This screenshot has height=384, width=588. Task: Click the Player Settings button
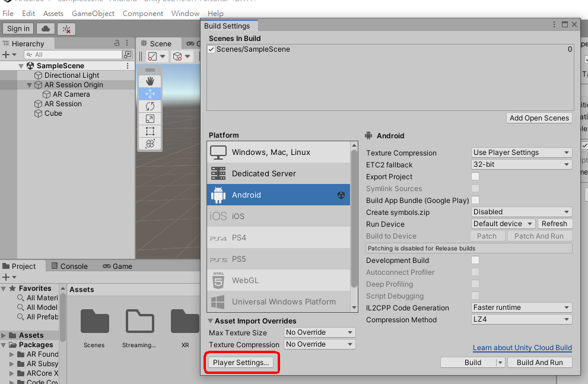point(241,363)
